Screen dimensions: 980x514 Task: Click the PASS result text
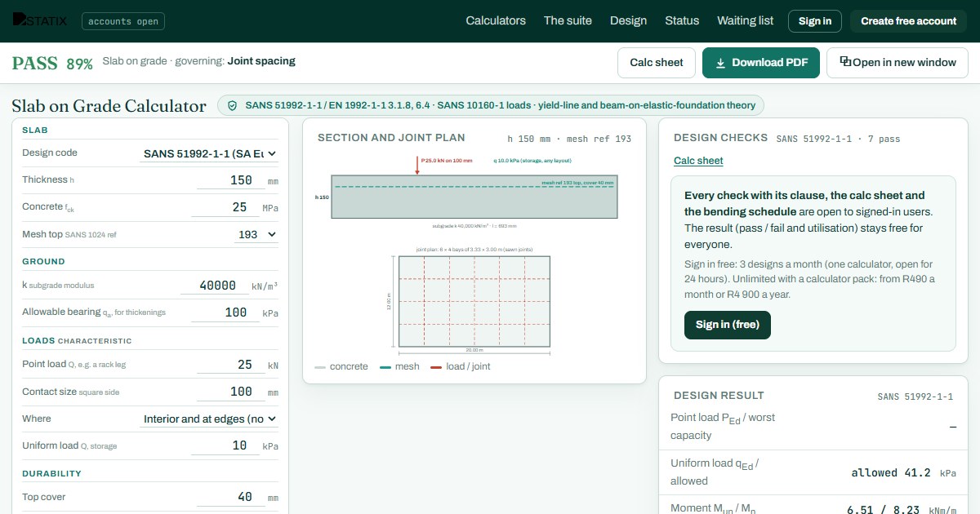(x=34, y=63)
